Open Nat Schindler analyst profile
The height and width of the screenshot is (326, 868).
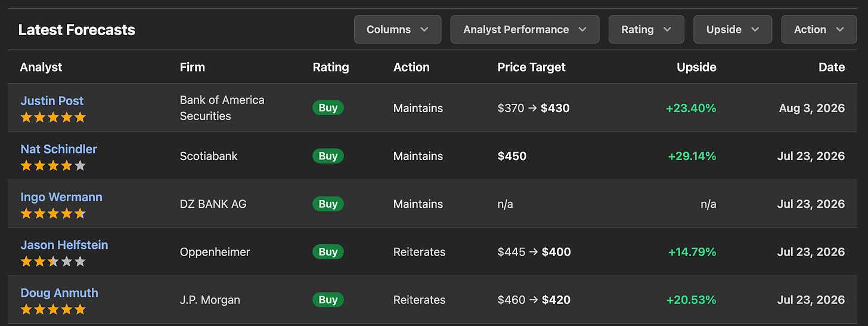(x=58, y=149)
